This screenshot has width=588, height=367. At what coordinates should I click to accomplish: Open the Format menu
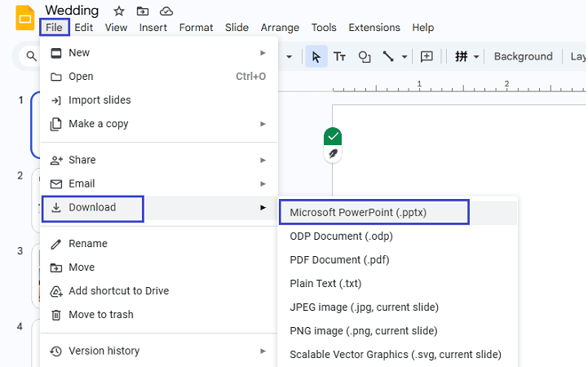coord(196,28)
